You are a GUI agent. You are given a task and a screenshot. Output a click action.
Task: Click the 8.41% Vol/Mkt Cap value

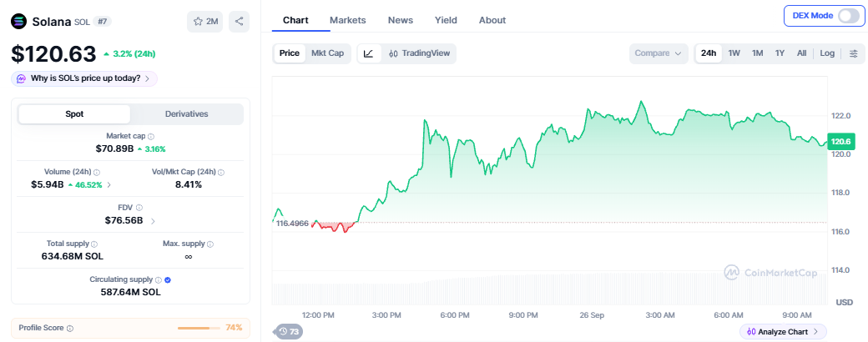tap(189, 185)
